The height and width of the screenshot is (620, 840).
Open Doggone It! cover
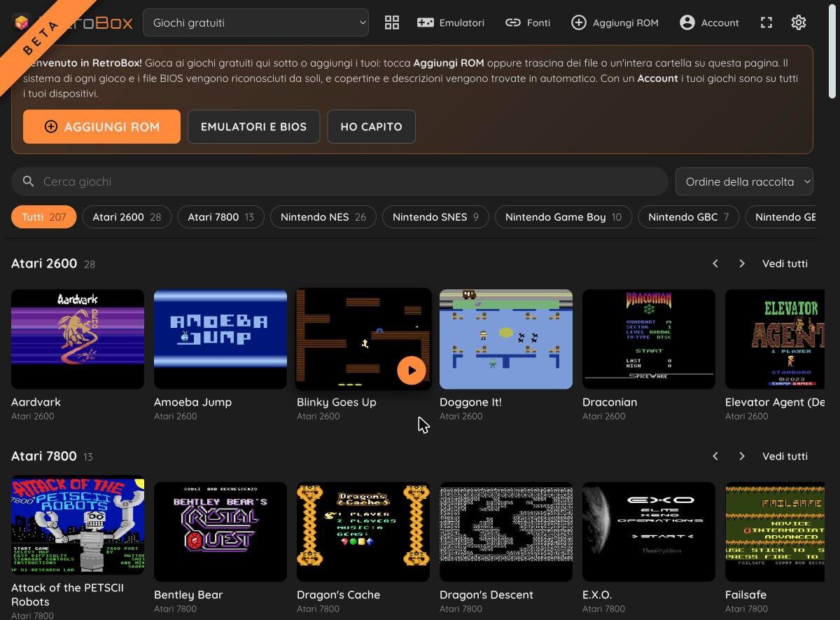[x=506, y=339]
